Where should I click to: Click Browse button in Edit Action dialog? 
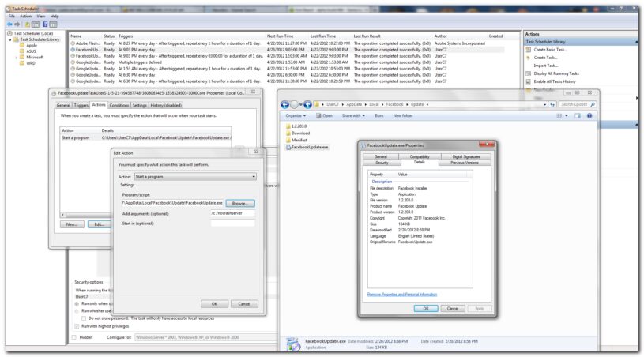coord(240,203)
